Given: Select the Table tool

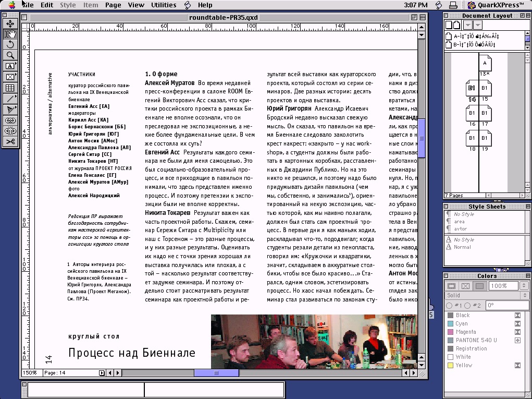Looking at the screenshot, I should pos(10,88).
